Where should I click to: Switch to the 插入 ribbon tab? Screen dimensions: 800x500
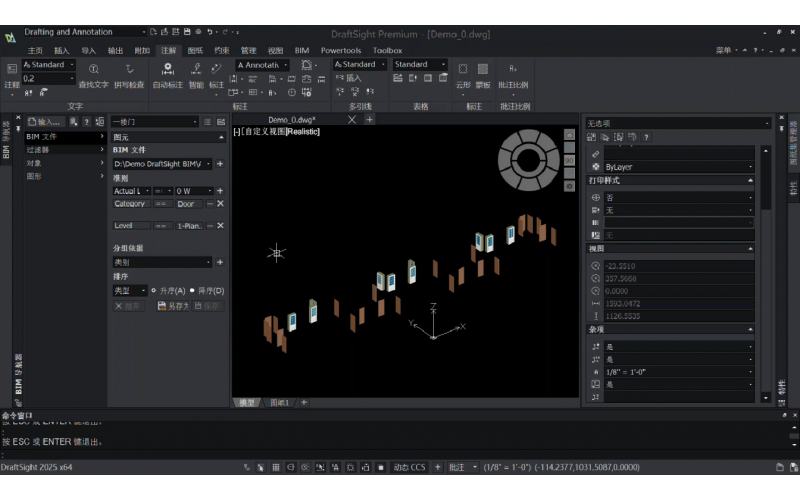(x=62, y=51)
